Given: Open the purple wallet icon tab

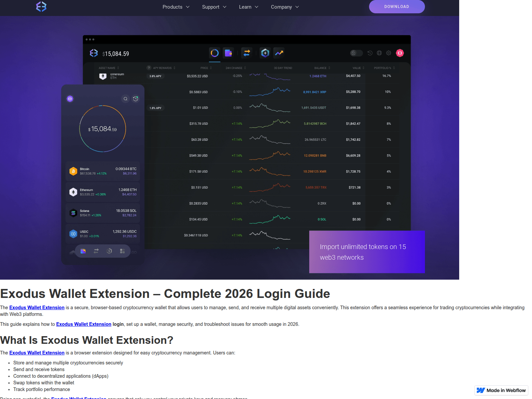Looking at the screenshot, I should (228, 53).
